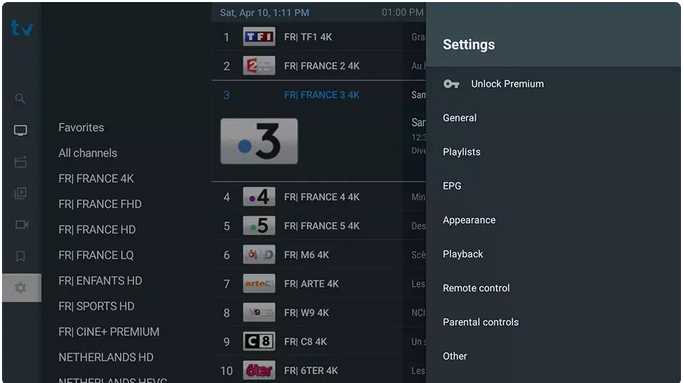Go to EPG settings
The width and height of the screenshot is (684, 383).
[451, 186]
